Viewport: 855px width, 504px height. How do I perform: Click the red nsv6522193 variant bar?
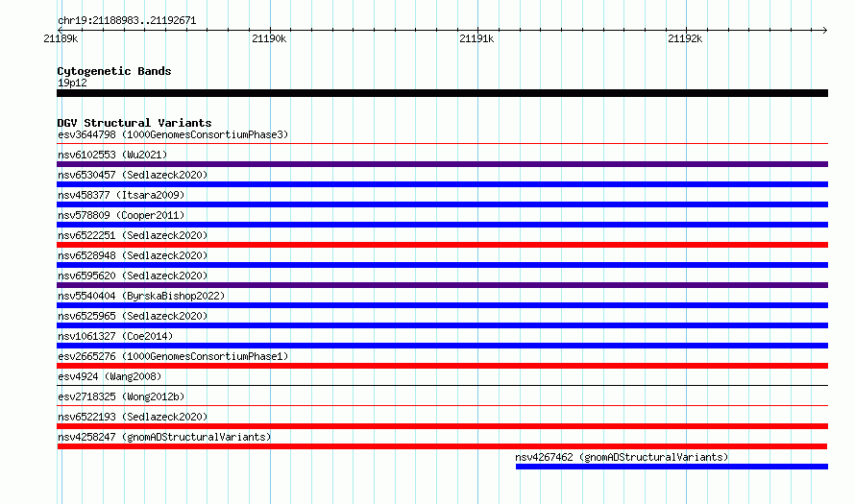point(442,426)
